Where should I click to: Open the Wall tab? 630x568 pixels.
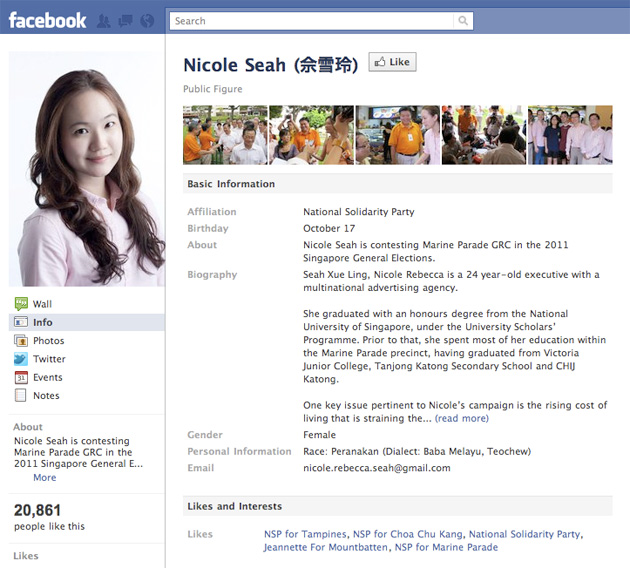click(42, 304)
